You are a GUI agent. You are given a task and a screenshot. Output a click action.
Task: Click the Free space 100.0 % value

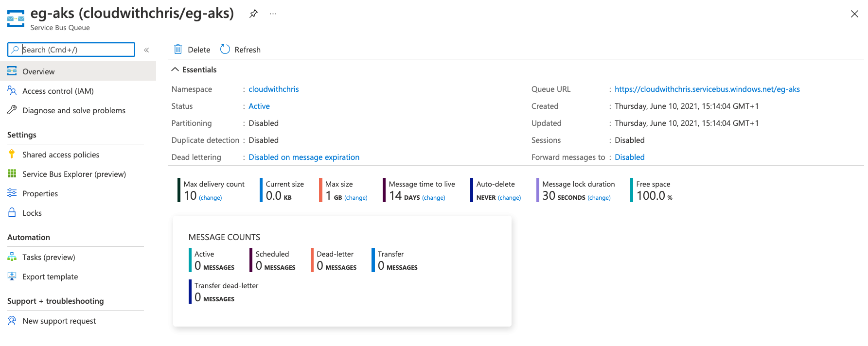[x=655, y=196]
